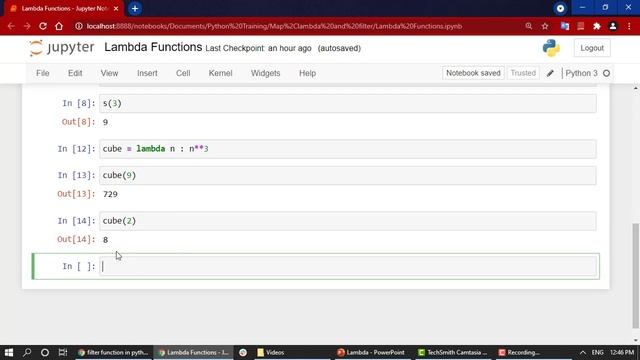Click the output value 729
This screenshot has height=360, width=640.
pos(110,194)
